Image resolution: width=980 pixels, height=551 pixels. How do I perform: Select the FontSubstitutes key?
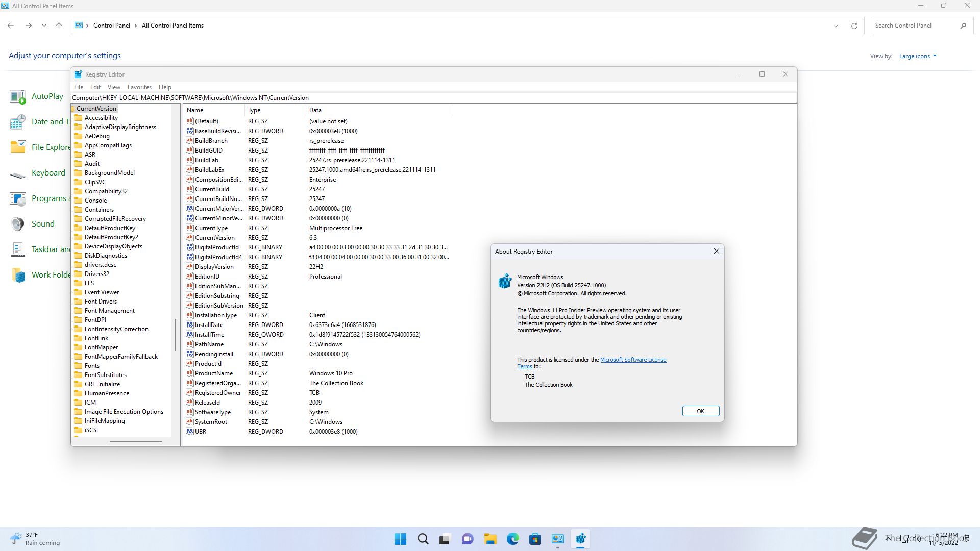tap(106, 375)
